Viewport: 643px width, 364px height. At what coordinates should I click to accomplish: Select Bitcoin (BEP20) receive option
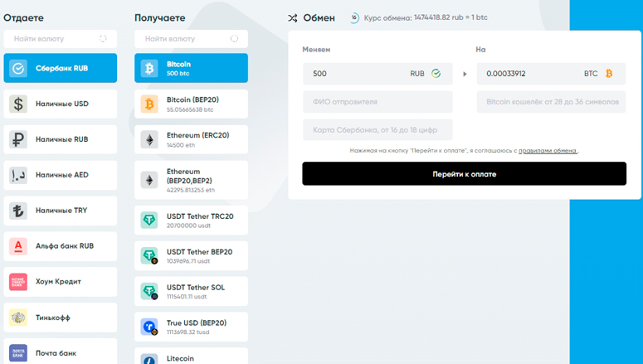tap(191, 104)
